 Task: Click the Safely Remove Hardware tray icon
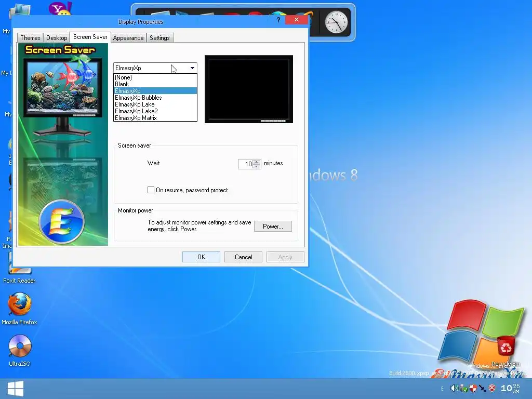(x=463, y=388)
